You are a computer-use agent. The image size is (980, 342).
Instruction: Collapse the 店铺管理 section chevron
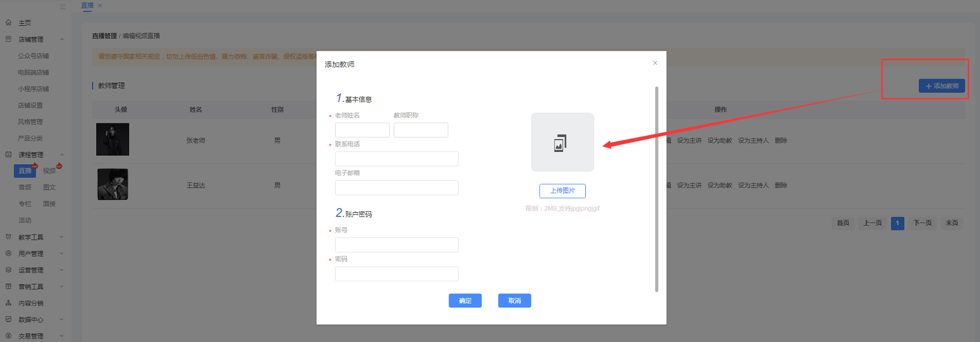[x=62, y=39]
